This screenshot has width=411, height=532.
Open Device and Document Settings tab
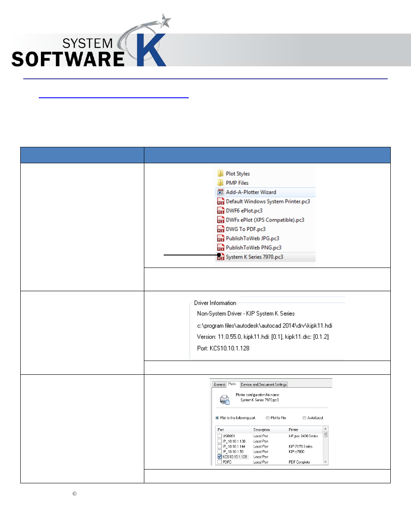click(x=264, y=384)
